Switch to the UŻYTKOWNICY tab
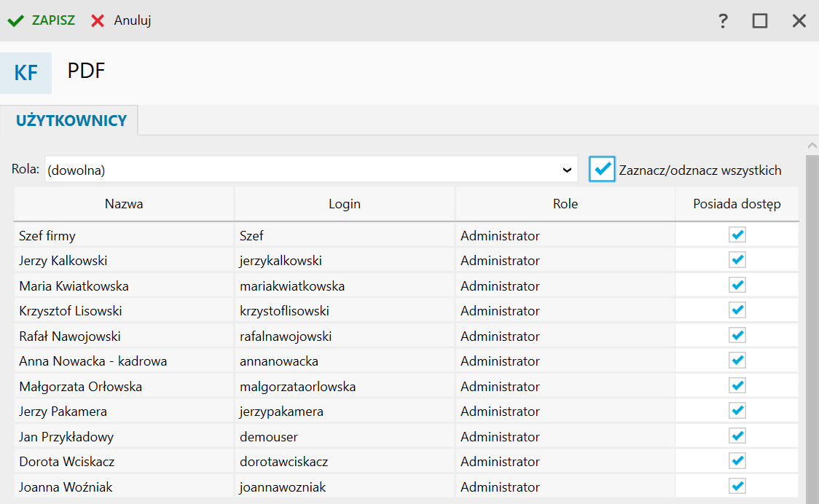819x504 pixels. tap(71, 121)
